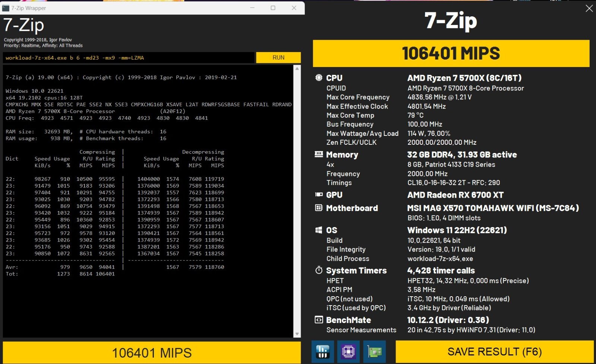Select MSI MAG X570 TOMAHAWK WIFI text

(470, 208)
